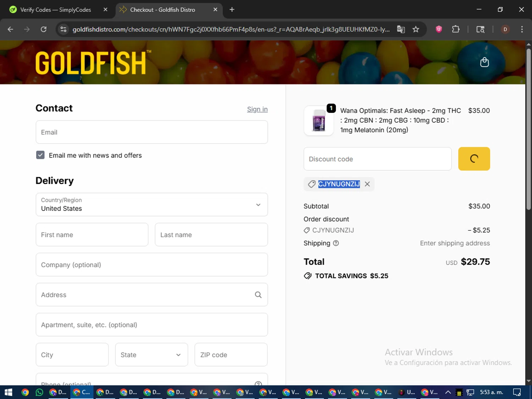Click the City field
The width and height of the screenshot is (532, 399).
72,355
